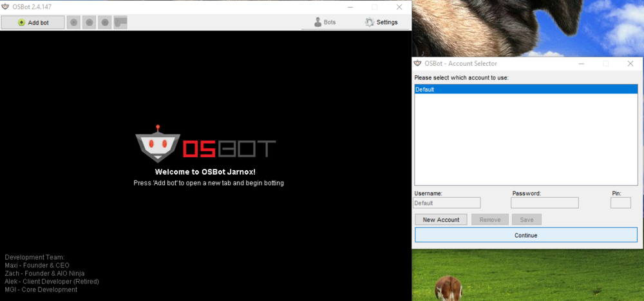Image resolution: width=644 pixels, height=301 pixels.
Task: Open the Settings tab
Action: (381, 22)
